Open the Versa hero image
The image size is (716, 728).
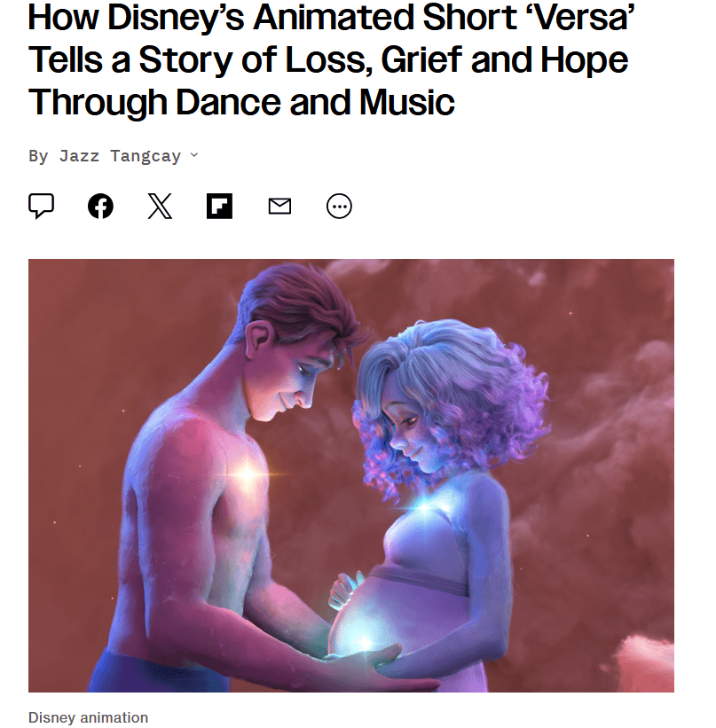(351, 475)
